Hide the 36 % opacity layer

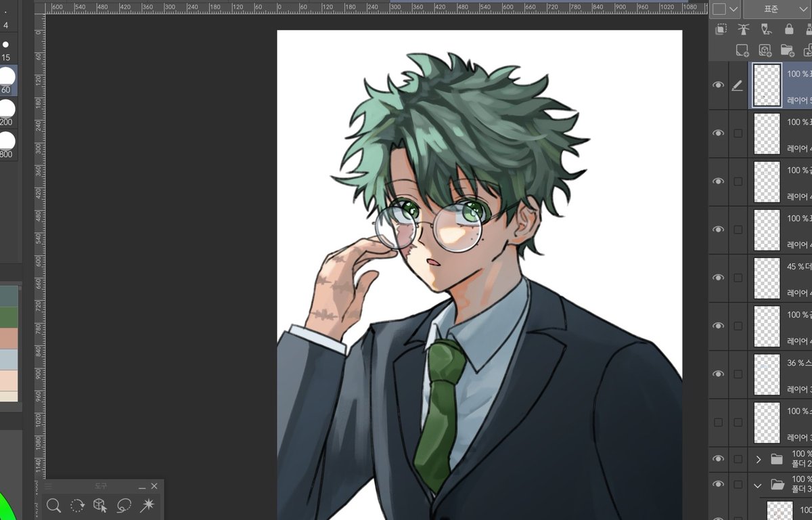[719, 374]
